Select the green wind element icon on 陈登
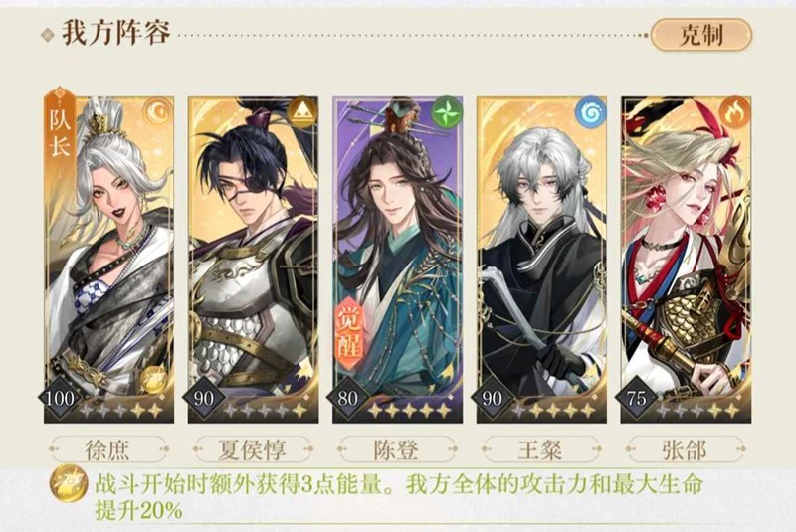Viewport: 796px width, 532px height. [447, 112]
